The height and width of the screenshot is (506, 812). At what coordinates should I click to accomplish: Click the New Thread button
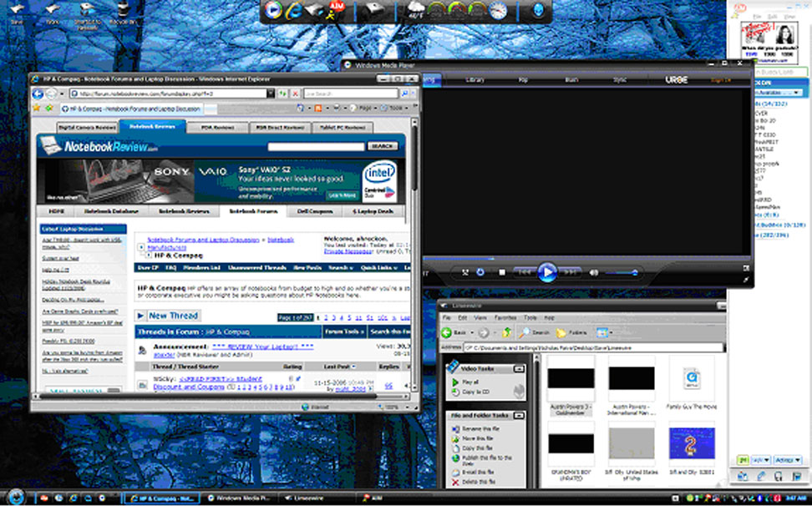[x=168, y=316]
